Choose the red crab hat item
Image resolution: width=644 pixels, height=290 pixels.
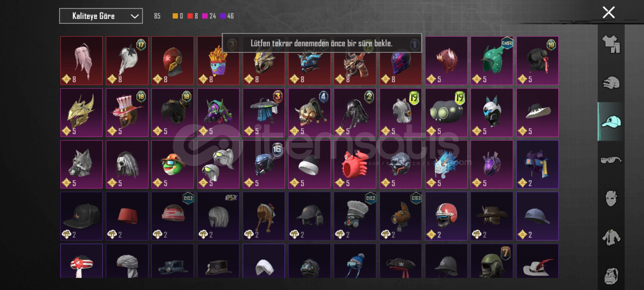click(x=355, y=164)
